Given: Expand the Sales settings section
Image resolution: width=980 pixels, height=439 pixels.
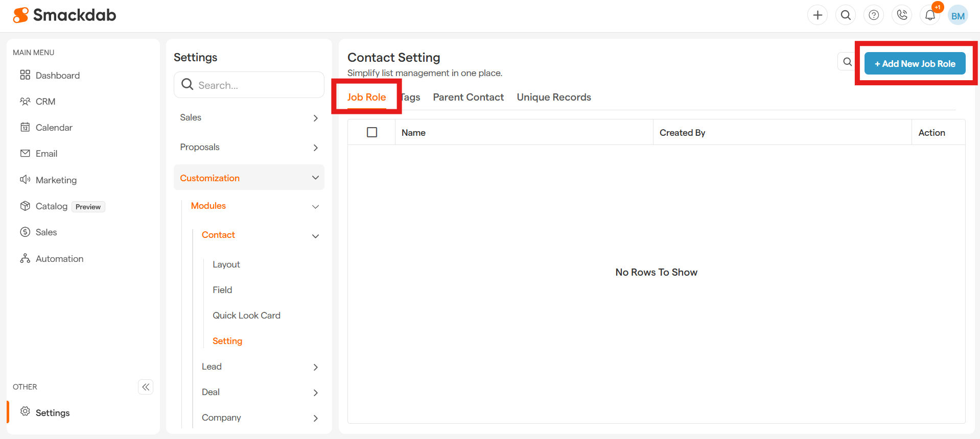Looking at the screenshot, I should click(249, 118).
